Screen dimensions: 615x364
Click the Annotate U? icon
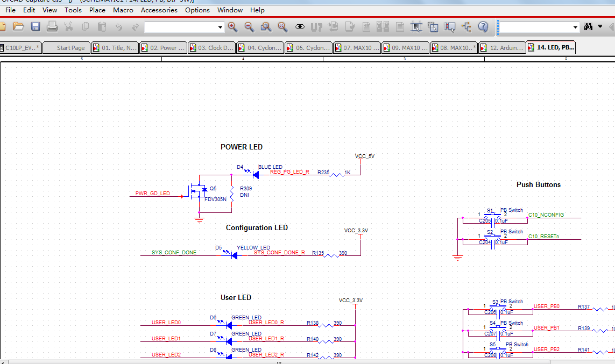coord(316,27)
